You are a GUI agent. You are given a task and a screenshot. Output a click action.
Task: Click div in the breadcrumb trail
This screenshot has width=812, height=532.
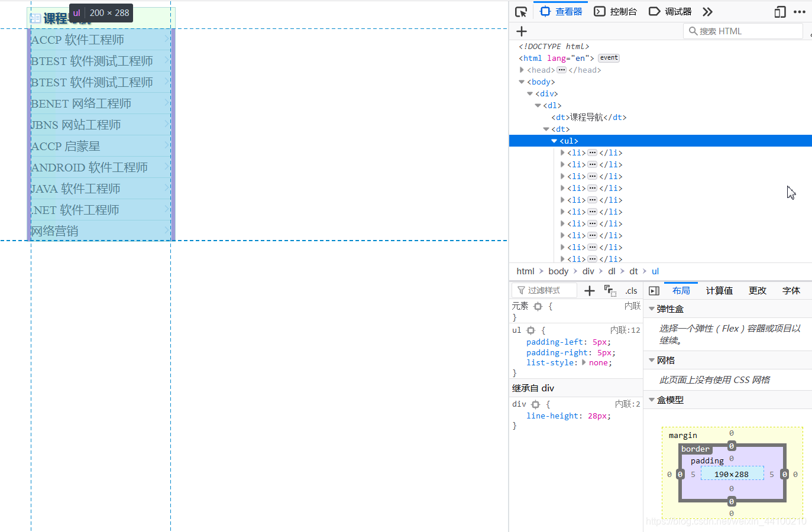pos(588,271)
